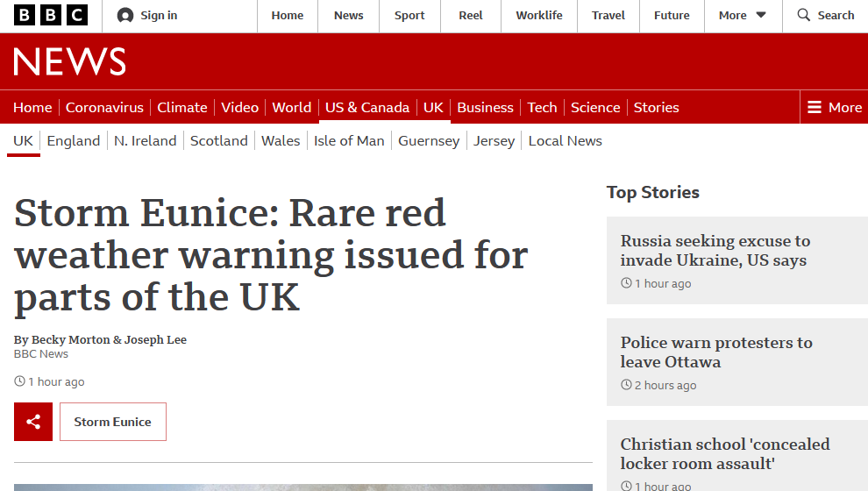Select Stories news section
Screen dimensions: 868x491
[657, 107]
